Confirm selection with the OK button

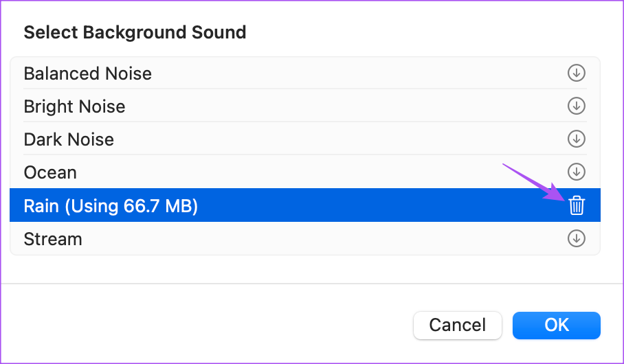[557, 325]
